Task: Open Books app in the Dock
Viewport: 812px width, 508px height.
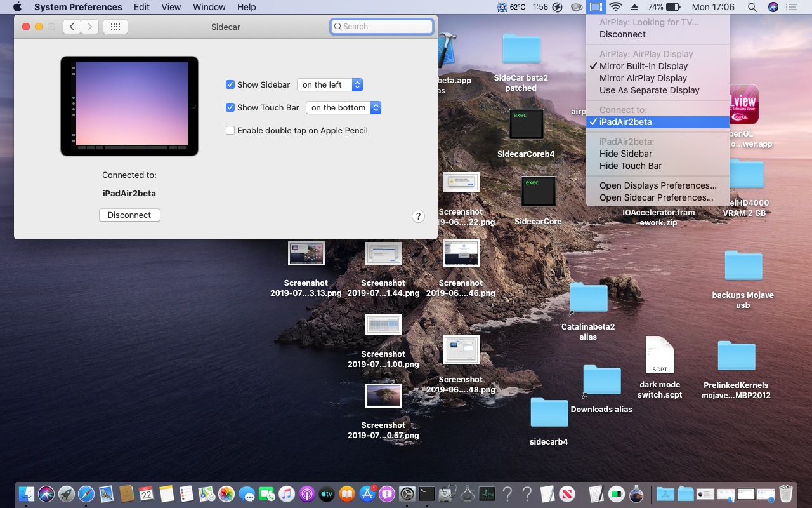Action: point(347,493)
